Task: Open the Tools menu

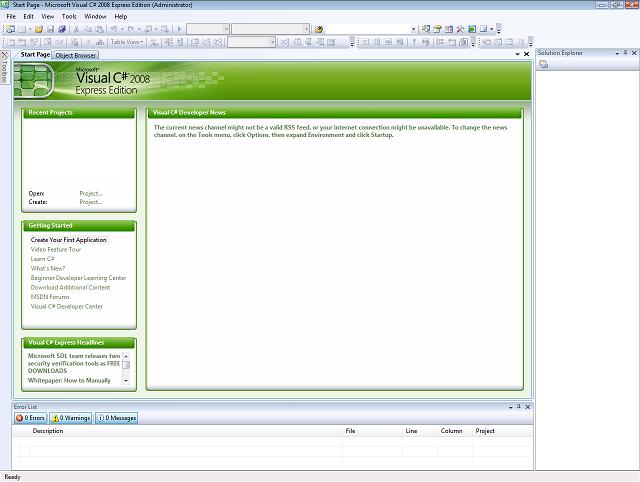Action: pos(69,17)
